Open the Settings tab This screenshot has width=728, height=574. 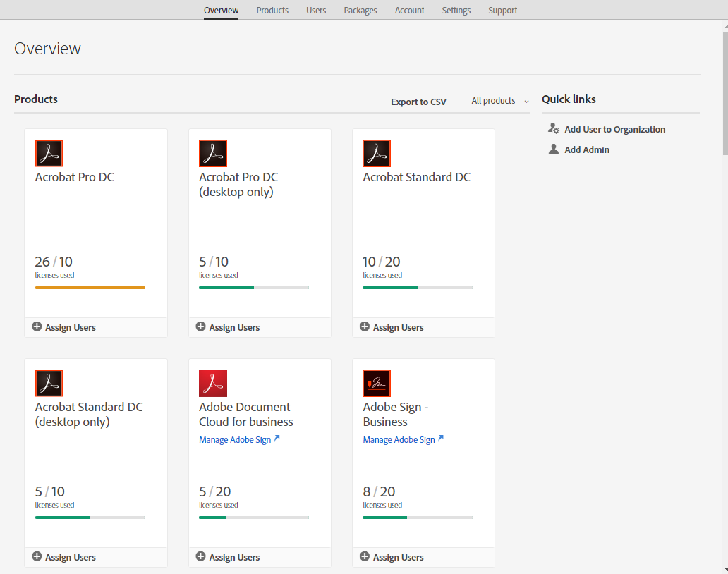point(456,10)
